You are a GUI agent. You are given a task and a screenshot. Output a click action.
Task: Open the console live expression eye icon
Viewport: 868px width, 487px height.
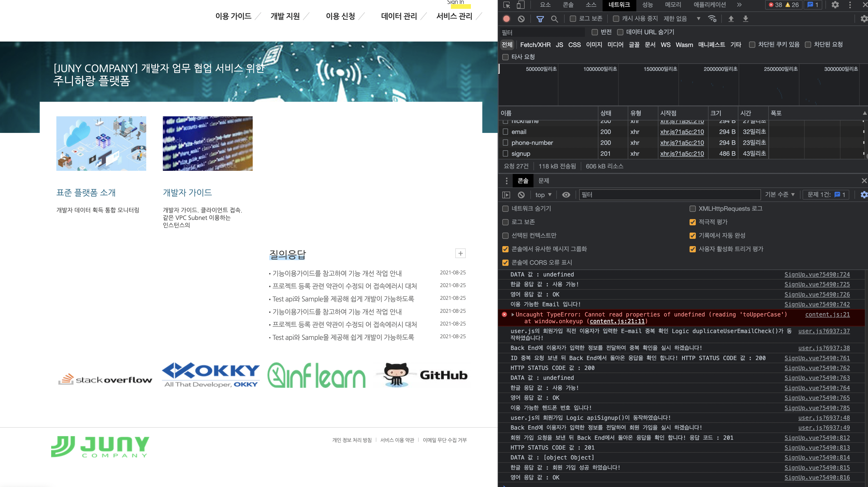(x=566, y=195)
